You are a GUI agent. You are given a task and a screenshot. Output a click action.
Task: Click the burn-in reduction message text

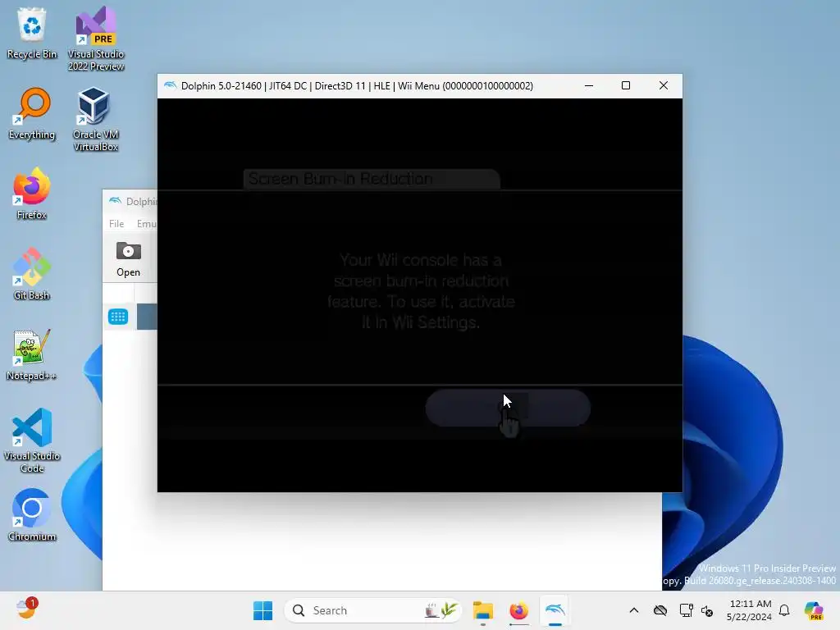pyautogui.click(x=421, y=291)
